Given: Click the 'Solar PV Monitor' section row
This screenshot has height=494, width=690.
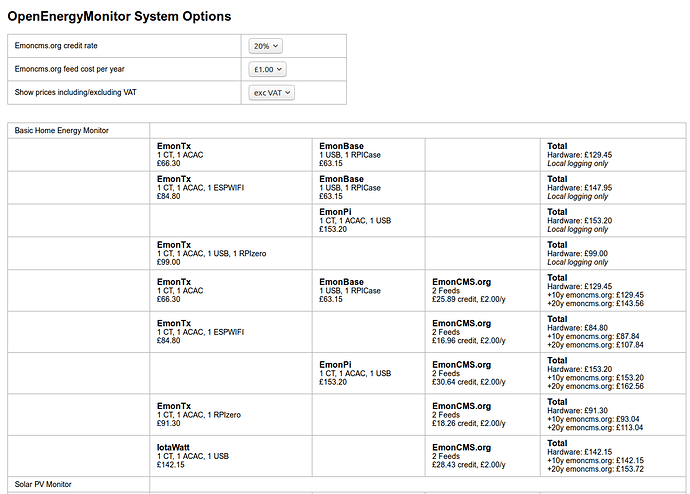Looking at the screenshot, I should click(x=347, y=484).
